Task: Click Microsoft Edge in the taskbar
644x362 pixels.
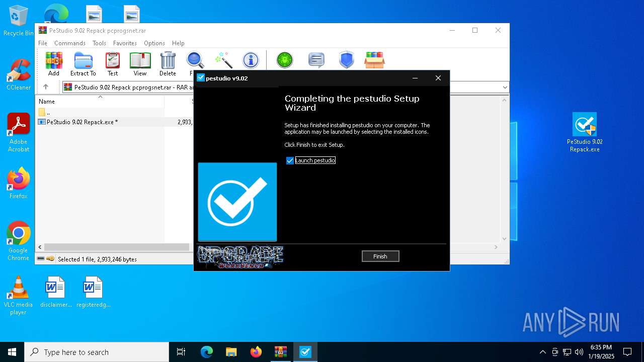Action: click(x=207, y=352)
